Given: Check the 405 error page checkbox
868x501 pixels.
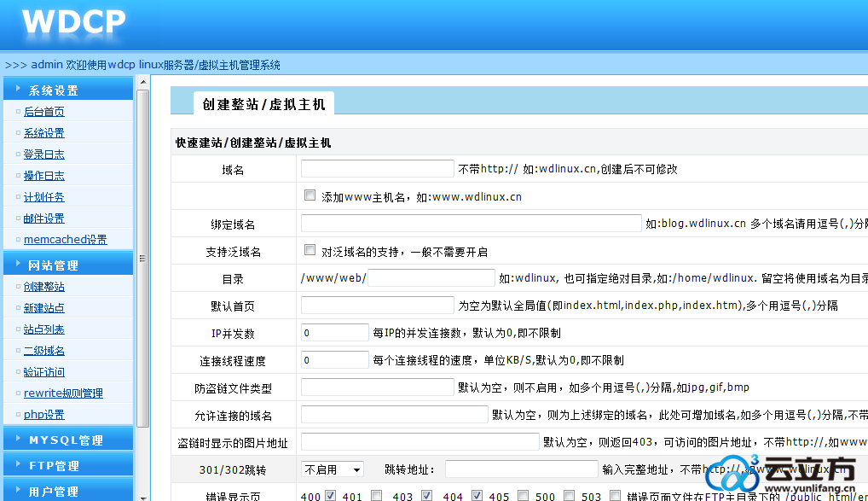Looking at the screenshot, I should pos(524,495).
